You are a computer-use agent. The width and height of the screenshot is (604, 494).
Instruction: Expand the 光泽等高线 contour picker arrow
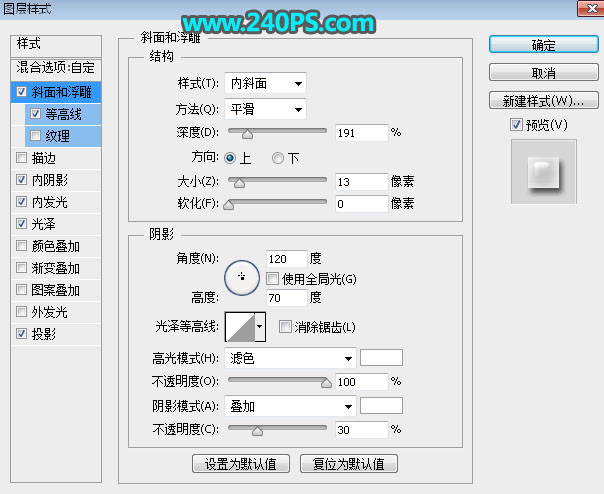tap(260, 327)
